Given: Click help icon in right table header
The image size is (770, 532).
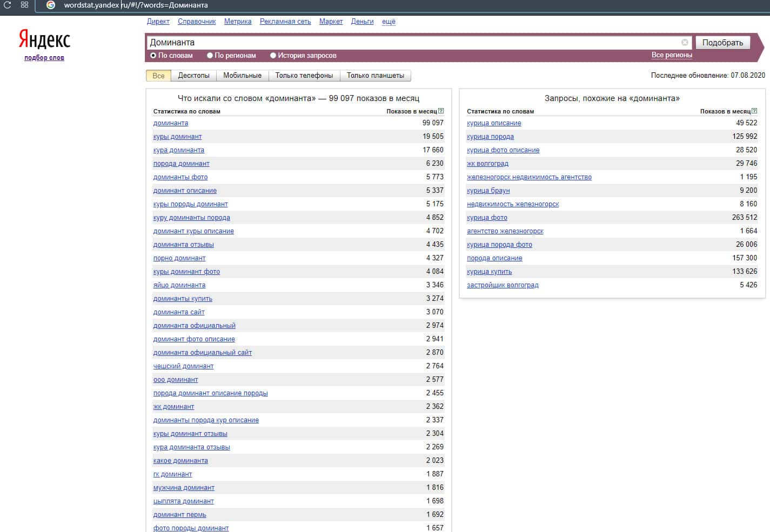Looking at the screenshot, I should tap(754, 111).
